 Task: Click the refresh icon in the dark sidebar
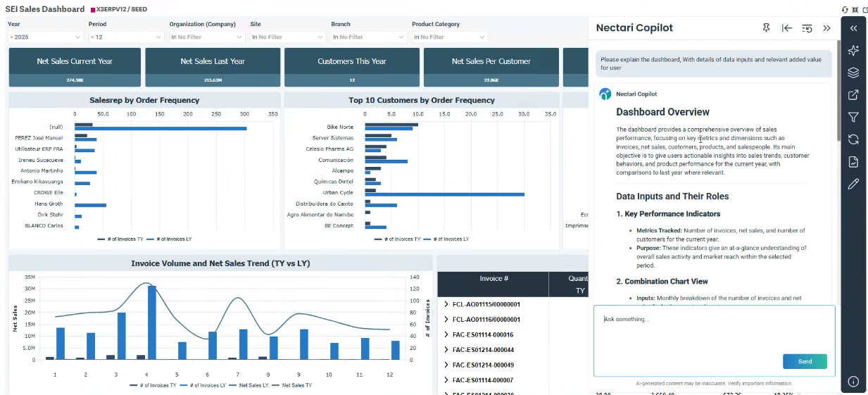click(x=853, y=139)
